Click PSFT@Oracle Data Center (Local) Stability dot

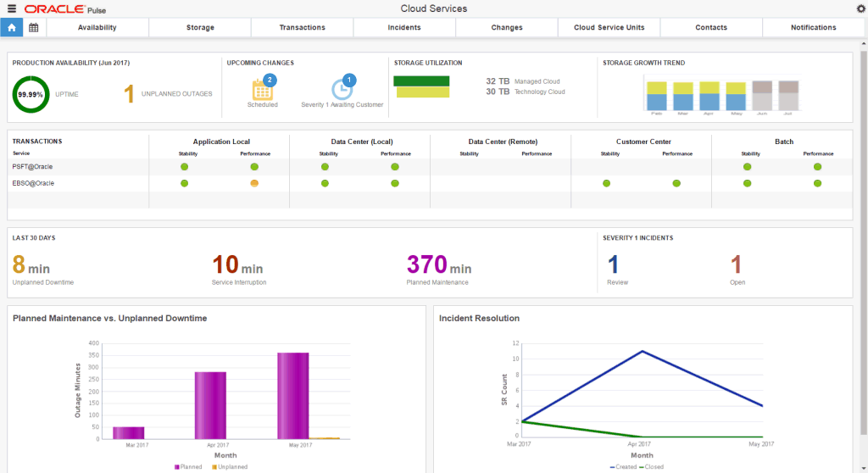325,167
